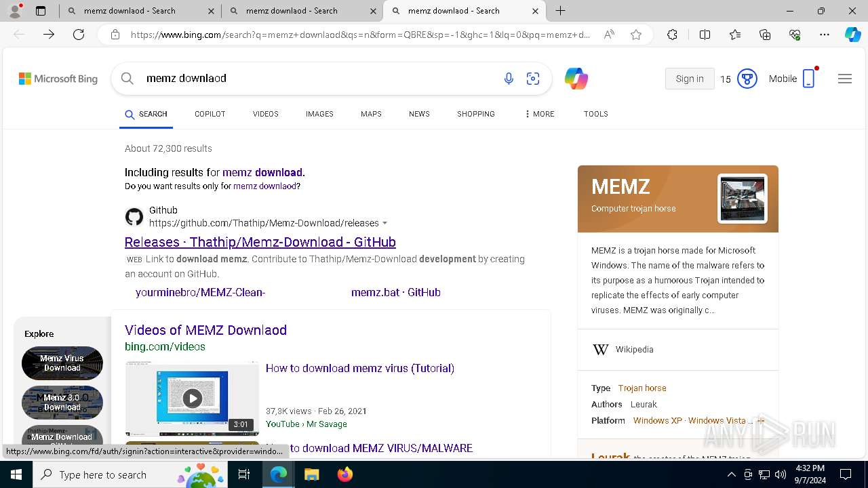
Task: Open the tab actions menu icon
Action: 41,11
